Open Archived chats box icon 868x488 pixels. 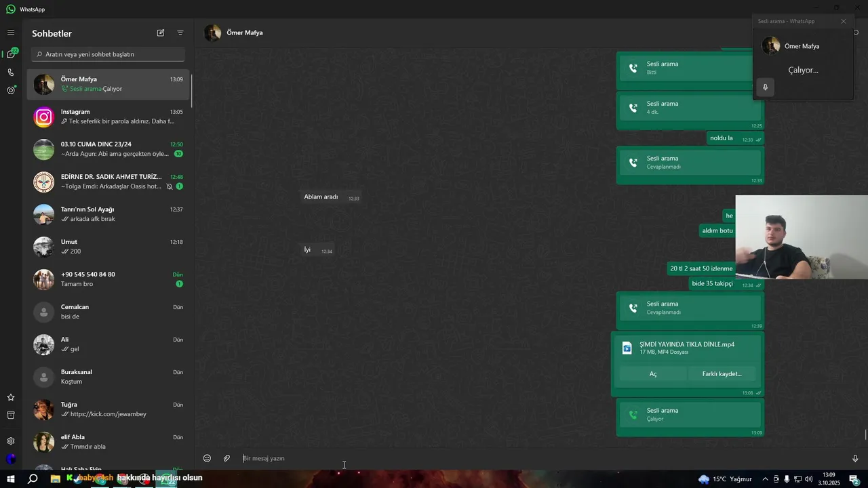tap(11, 415)
